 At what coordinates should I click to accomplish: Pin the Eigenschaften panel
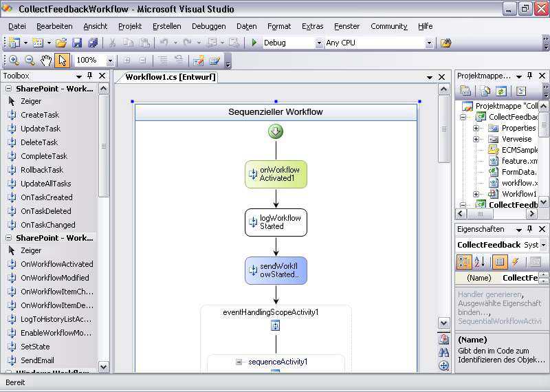pos(529,229)
